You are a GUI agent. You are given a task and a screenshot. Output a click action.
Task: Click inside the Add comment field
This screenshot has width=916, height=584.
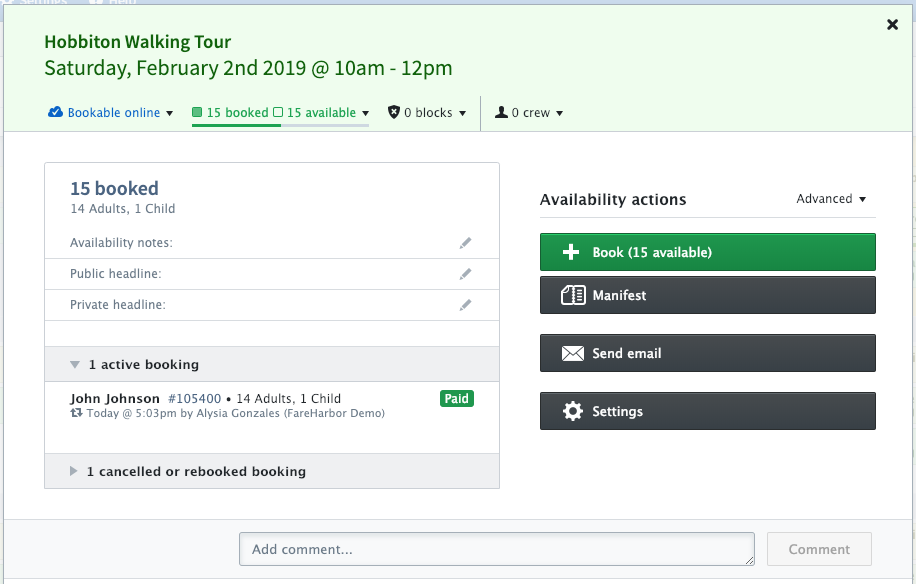pos(496,549)
